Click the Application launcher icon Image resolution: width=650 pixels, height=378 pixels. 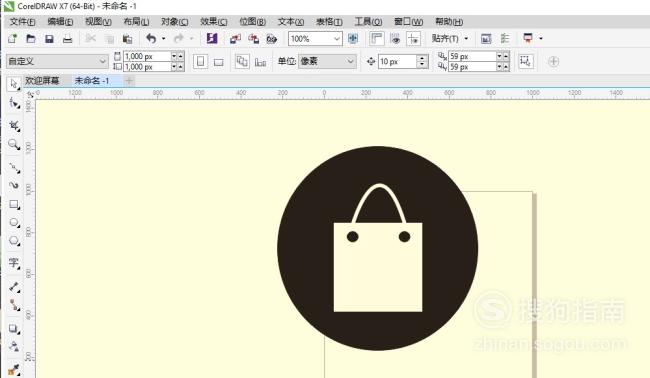click(x=528, y=39)
